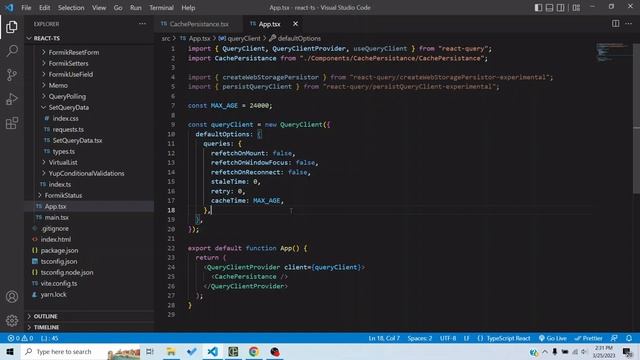
Task: Change Spaces: 2 indentation setting
Action: pos(420,338)
